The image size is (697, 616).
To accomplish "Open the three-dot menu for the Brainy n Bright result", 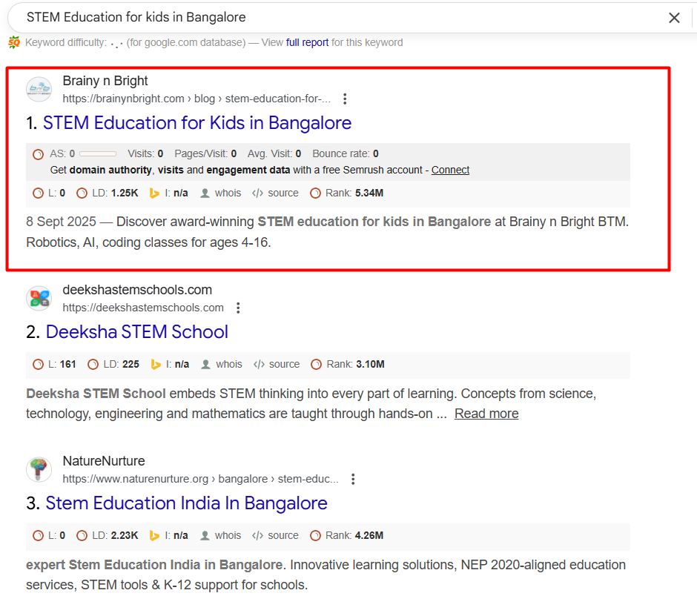I will click(345, 99).
